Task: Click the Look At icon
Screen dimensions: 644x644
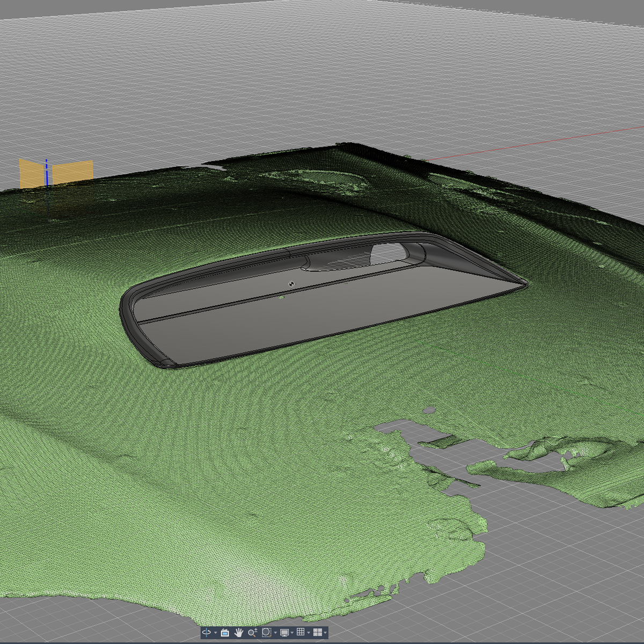Action: pyautogui.click(x=225, y=633)
